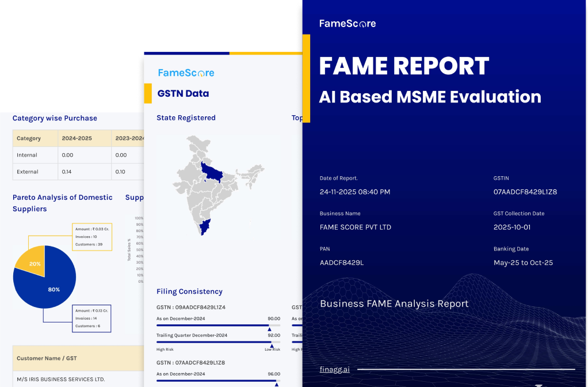
Task: Select the FAME REPORT title
Action: coord(404,66)
